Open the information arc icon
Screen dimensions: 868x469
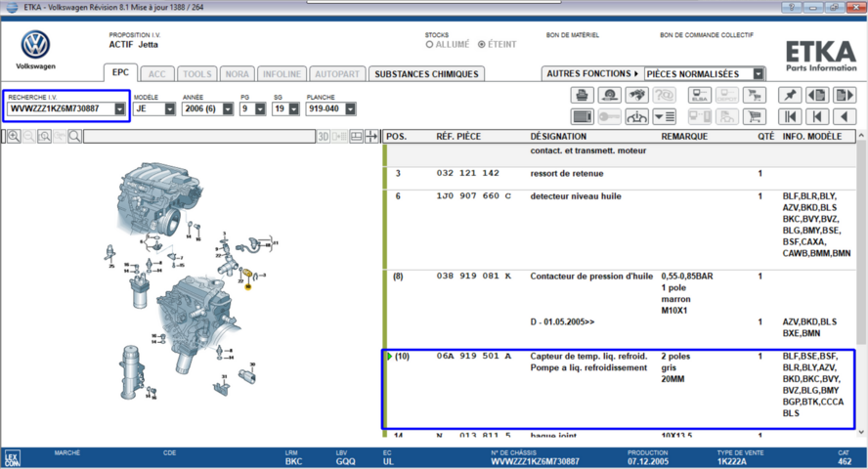click(636, 116)
